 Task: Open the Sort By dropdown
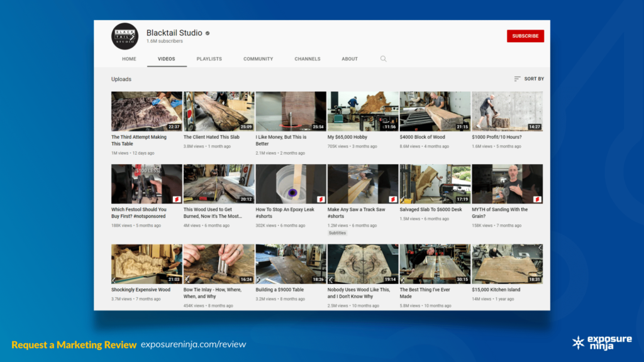click(529, 79)
